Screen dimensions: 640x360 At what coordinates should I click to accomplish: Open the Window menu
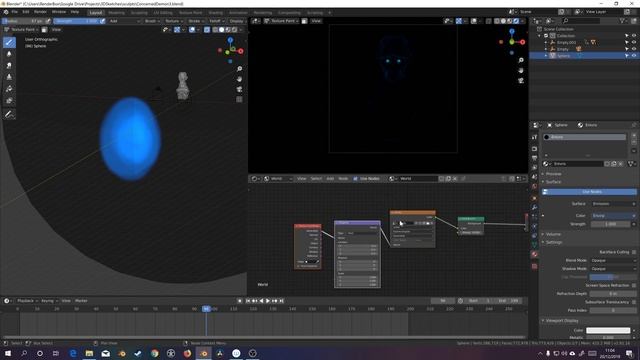point(59,12)
